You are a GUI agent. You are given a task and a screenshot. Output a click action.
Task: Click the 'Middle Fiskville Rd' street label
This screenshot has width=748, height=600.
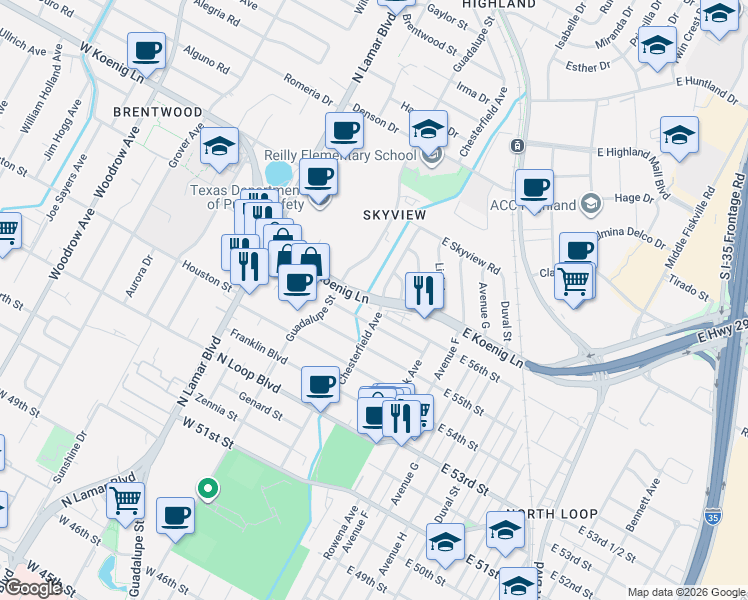pos(690,227)
